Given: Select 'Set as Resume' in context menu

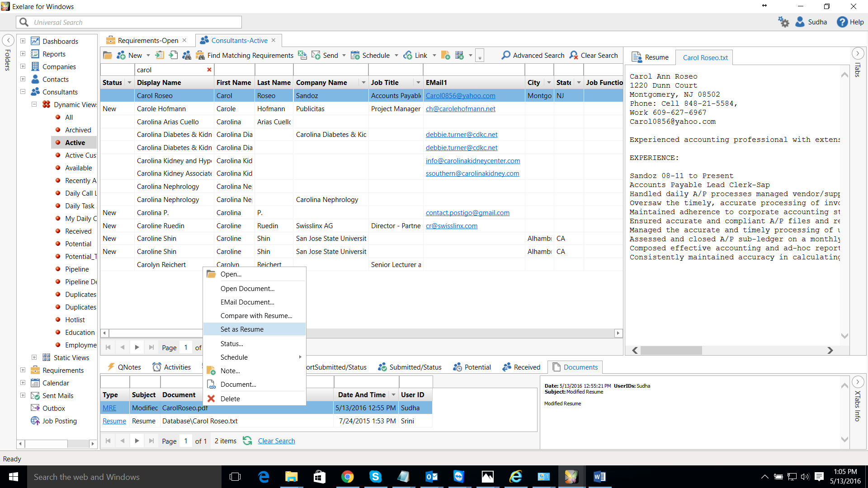Looking at the screenshot, I should pos(255,329).
